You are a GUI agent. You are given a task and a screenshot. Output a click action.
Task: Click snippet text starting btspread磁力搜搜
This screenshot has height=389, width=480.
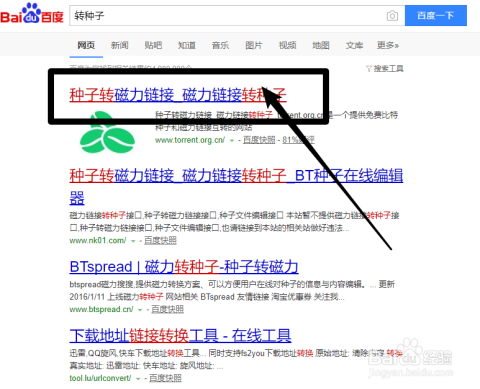232,291
